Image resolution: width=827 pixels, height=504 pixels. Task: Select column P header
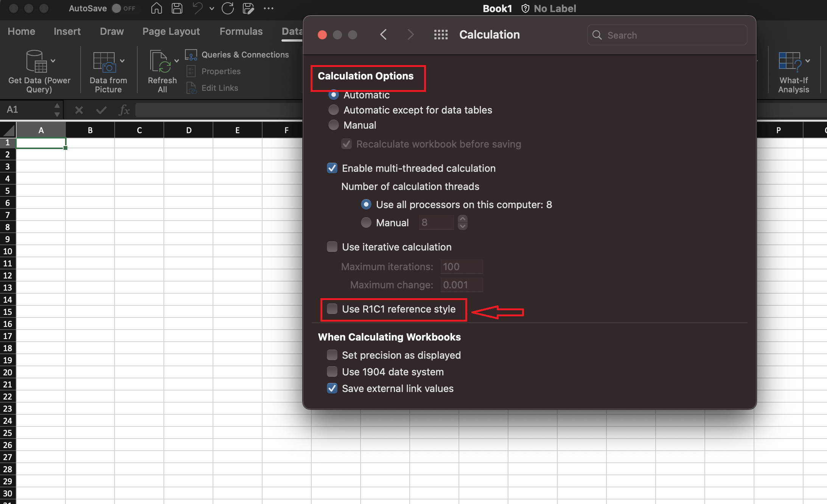(x=779, y=130)
